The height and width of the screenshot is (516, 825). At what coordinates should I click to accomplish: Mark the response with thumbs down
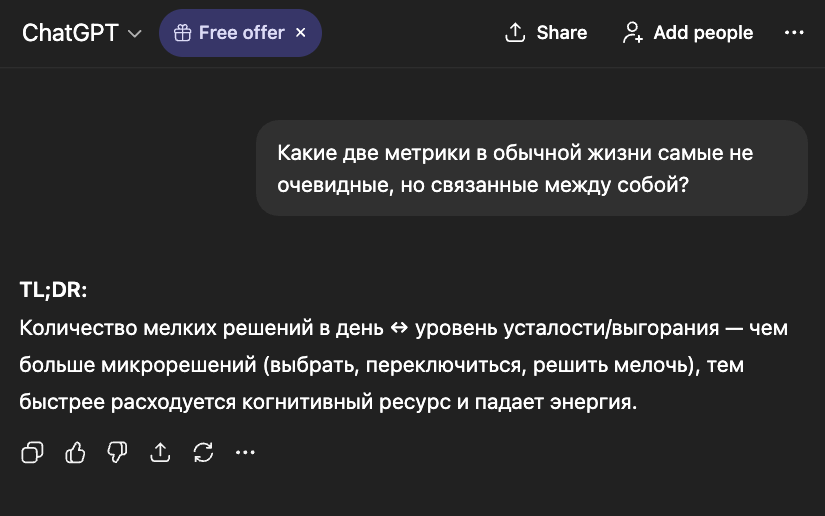pyautogui.click(x=118, y=453)
